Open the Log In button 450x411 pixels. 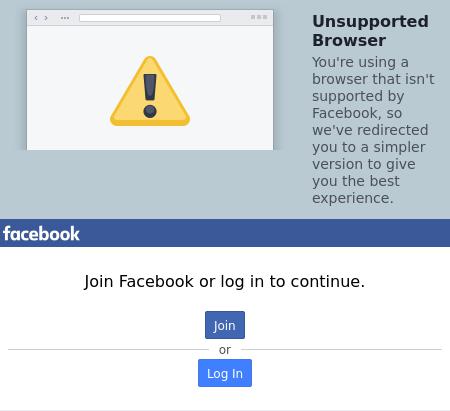[225, 373]
